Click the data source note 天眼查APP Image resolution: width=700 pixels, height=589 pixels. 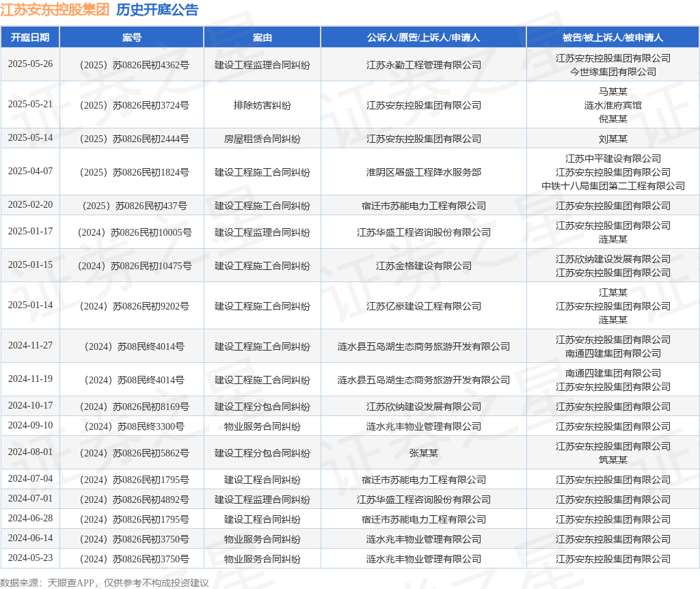(x=70, y=583)
